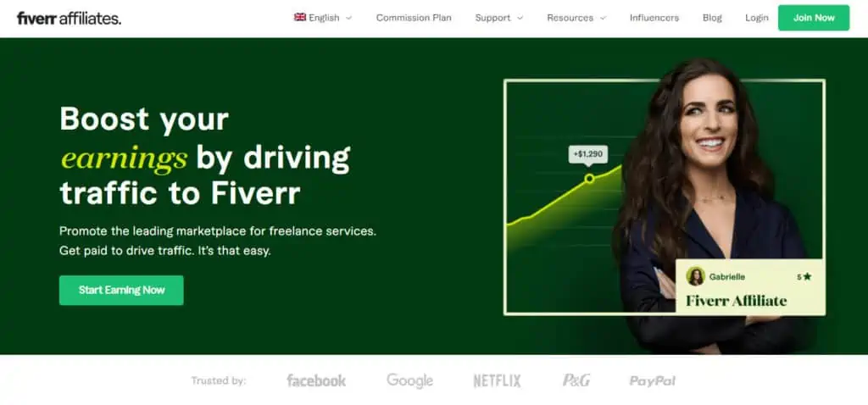The image size is (868, 405).
Task: Click the Netflix logo in trusted row
Action: [x=497, y=380]
